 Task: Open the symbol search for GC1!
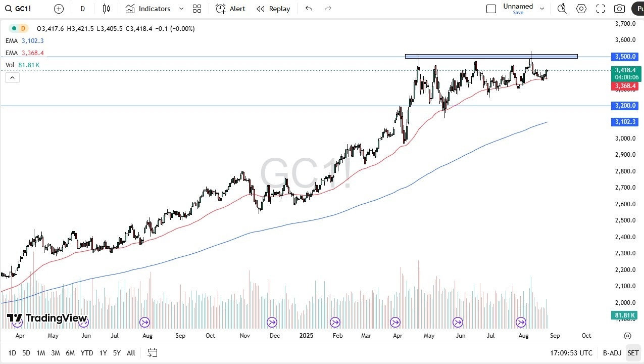[20, 9]
